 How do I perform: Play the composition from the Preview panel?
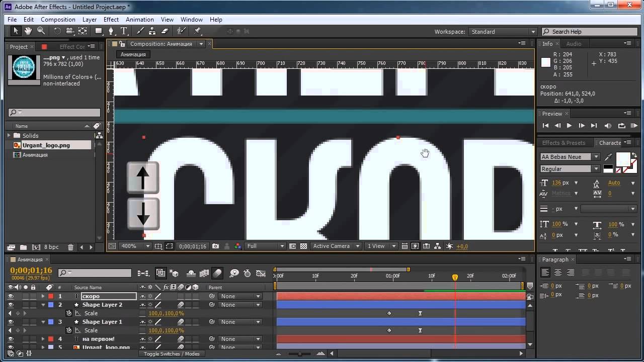570,126
